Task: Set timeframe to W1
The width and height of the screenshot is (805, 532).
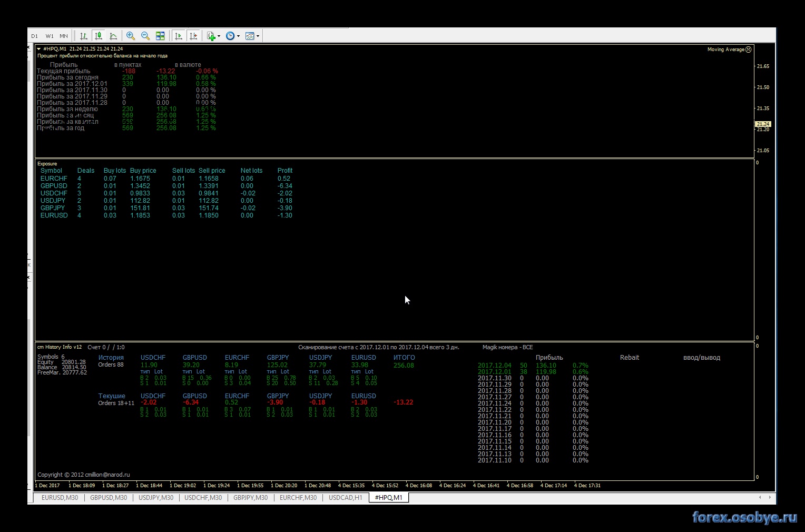Action: coord(50,36)
